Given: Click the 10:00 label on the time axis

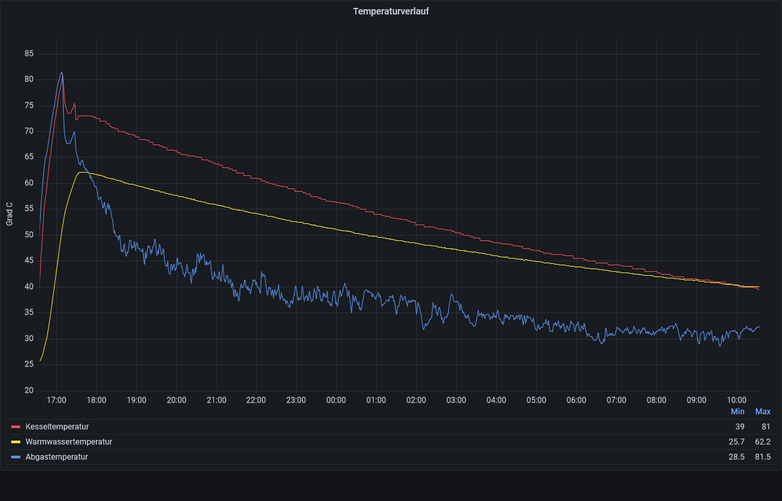Looking at the screenshot, I should (x=737, y=400).
